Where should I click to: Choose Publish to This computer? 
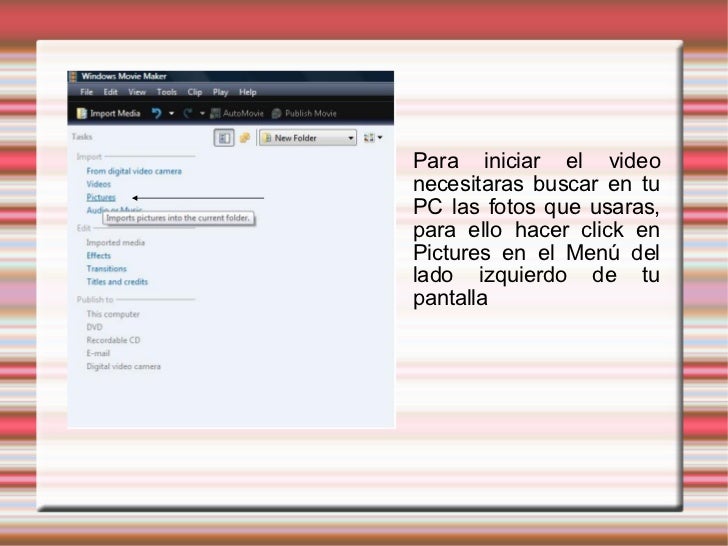pyautogui.click(x=113, y=314)
